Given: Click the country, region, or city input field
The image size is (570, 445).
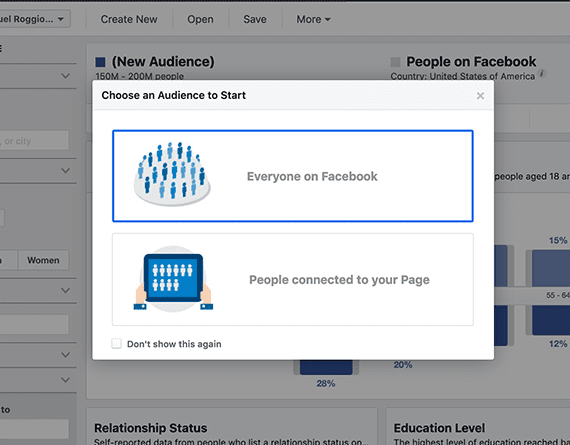Looking at the screenshot, I should 34,141.
